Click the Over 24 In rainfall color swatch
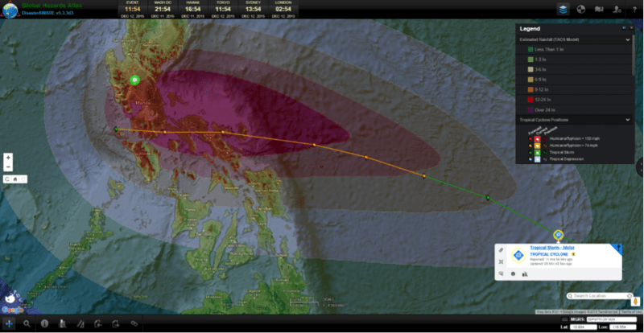644x333 pixels. pos(529,109)
